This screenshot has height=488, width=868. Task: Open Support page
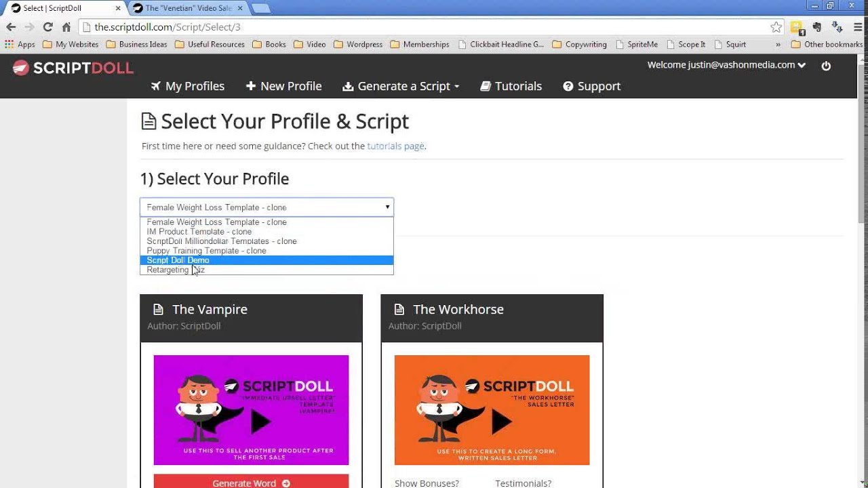592,86
